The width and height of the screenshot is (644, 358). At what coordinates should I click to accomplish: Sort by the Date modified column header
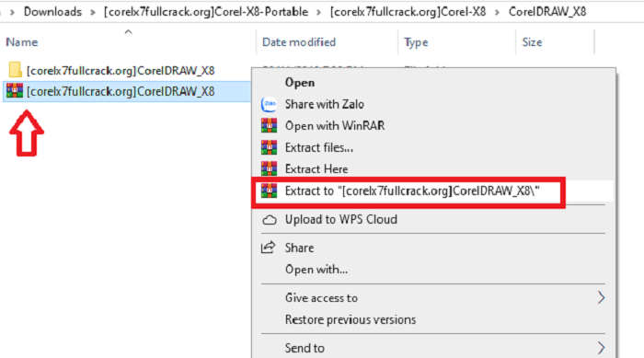coord(299,42)
